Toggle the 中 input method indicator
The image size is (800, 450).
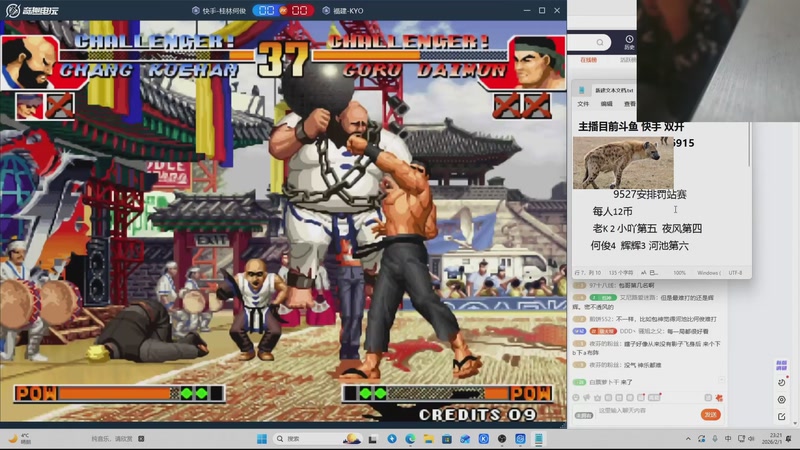pyautogui.click(x=728, y=439)
